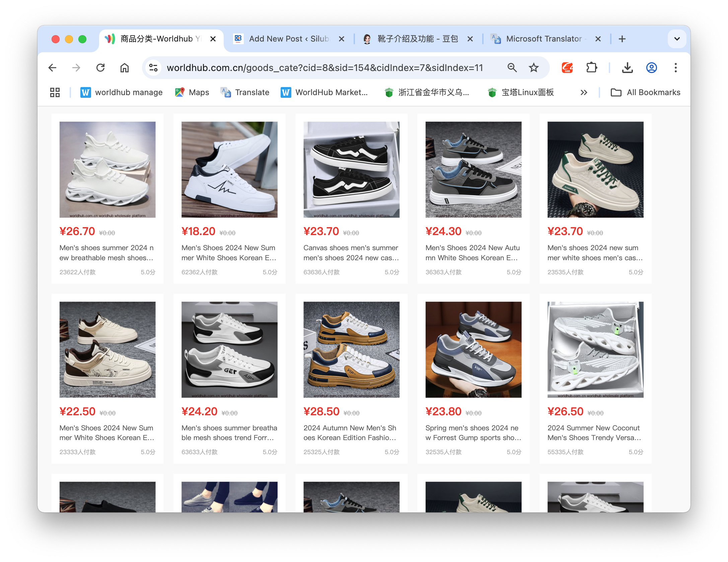Bookmark this page with star icon
This screenshot has width=728, height=562.
tap(533, 68)
